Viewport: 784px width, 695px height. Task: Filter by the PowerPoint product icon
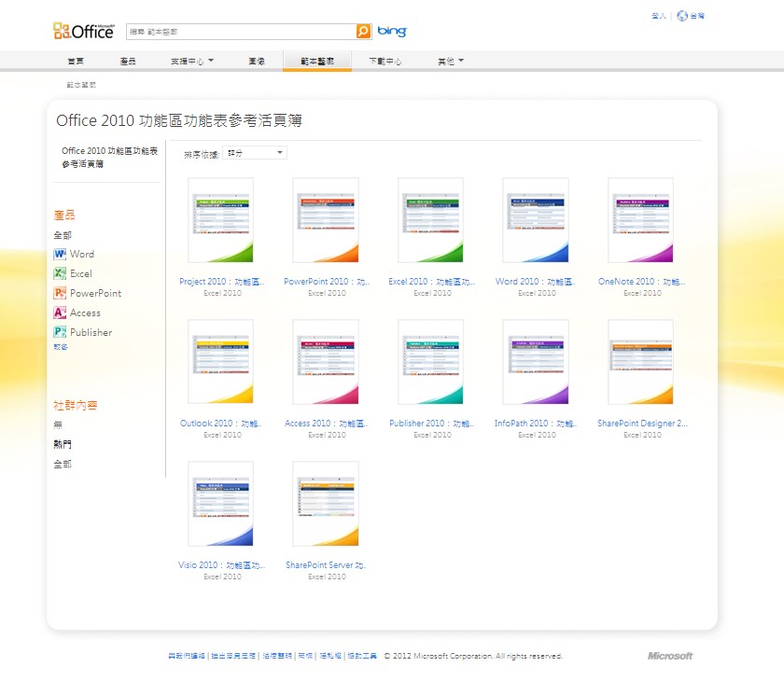coord(60,293)
